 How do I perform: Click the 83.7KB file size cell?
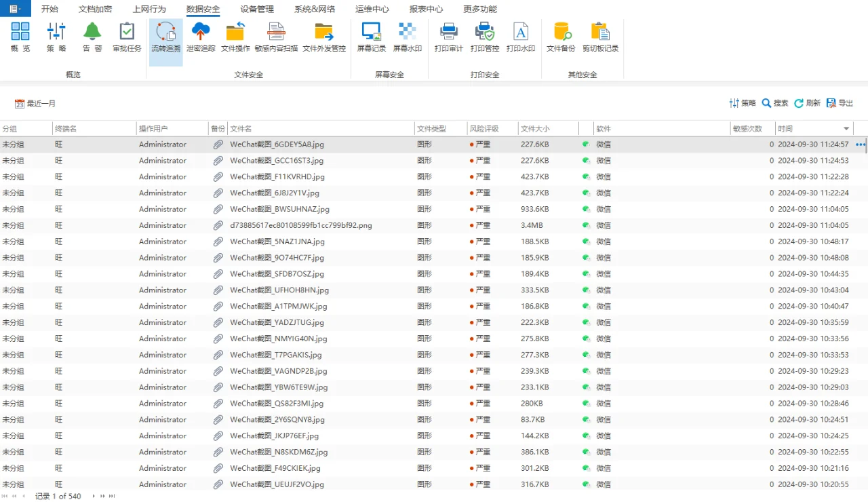tap(533, 420)
